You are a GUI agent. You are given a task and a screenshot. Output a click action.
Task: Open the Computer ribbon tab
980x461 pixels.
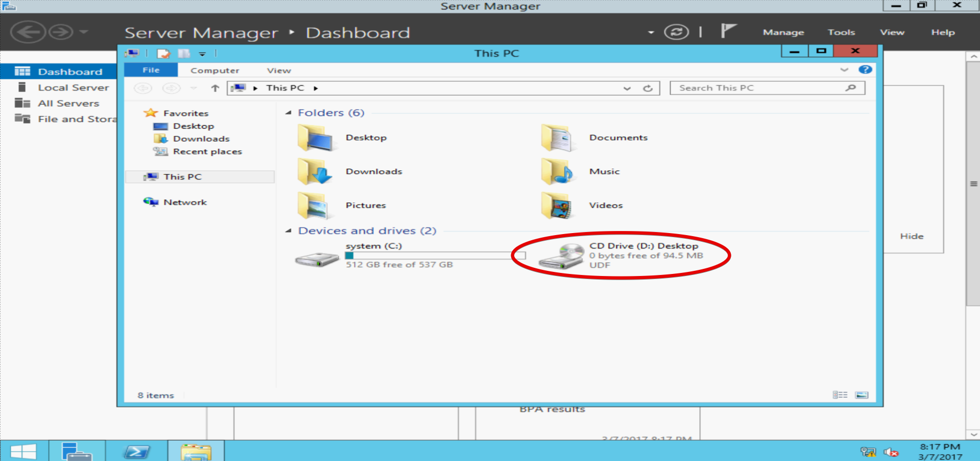tap(215, 71)
